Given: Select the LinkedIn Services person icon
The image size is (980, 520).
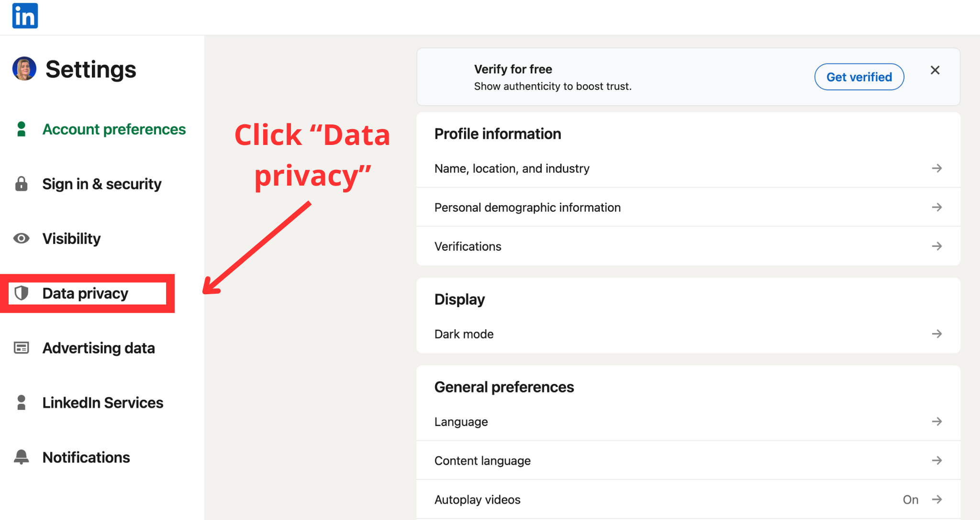Looking at the screenshot, I should point(21,402).
